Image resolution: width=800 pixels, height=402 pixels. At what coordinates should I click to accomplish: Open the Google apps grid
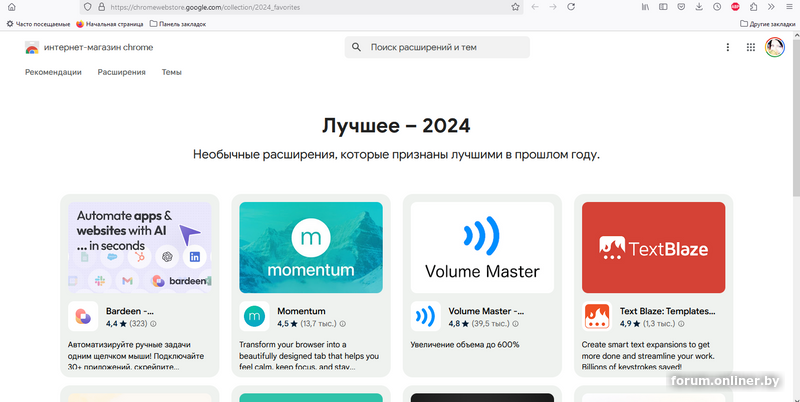coord(751,47)
